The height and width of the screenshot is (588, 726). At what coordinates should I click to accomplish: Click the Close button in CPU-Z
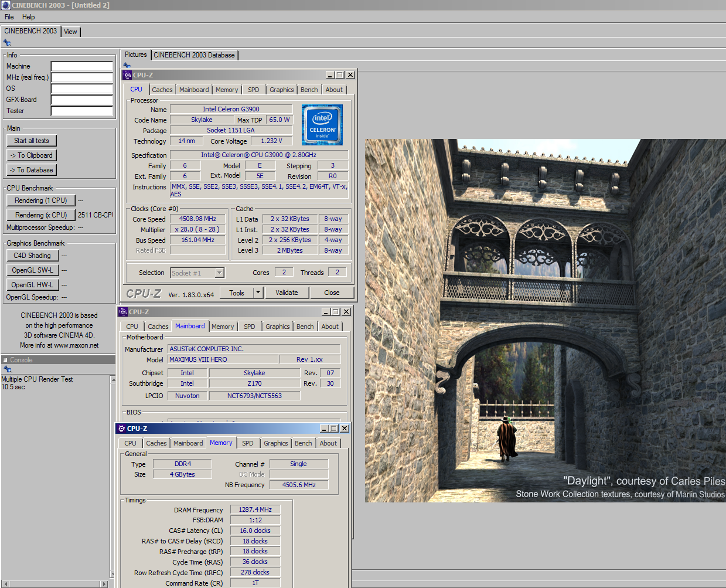pos(332,293)
